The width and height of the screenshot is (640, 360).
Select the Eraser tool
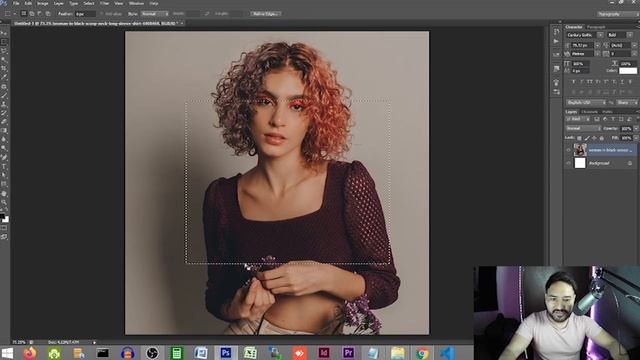coord(4,121)
